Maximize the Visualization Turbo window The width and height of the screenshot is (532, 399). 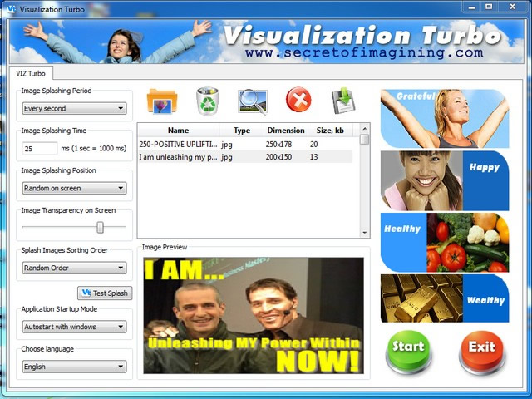pos(489,7)
